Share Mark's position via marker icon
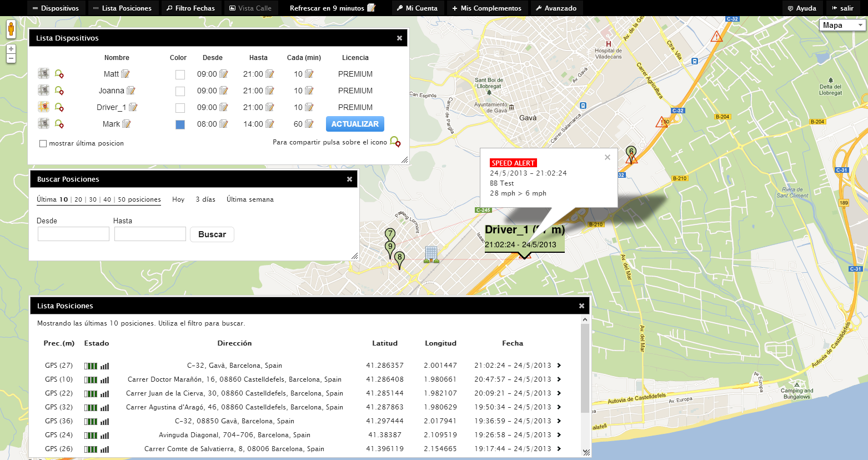 pyautogui.click(x=59, y=124)
